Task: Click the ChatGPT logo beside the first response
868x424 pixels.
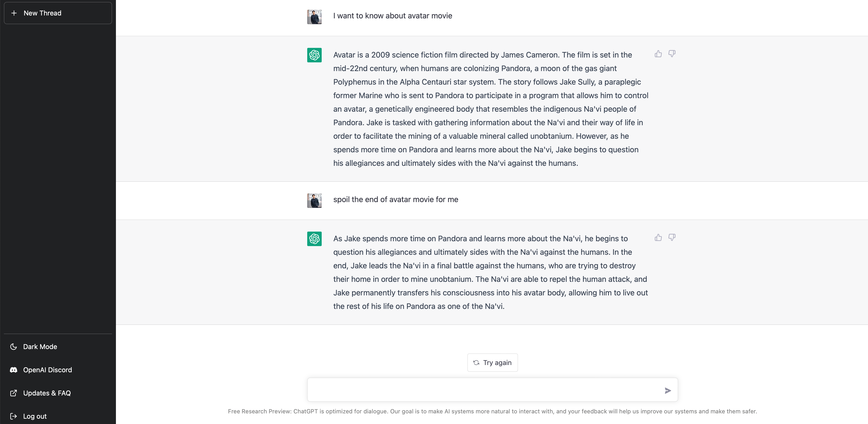Action: (314, 55)
